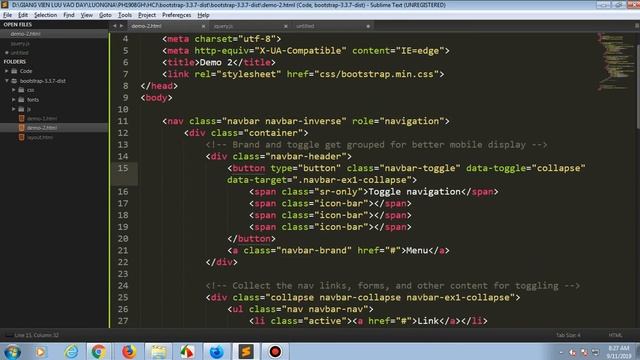Launch Windows Media Player from taskbar

tap(40, 351)
